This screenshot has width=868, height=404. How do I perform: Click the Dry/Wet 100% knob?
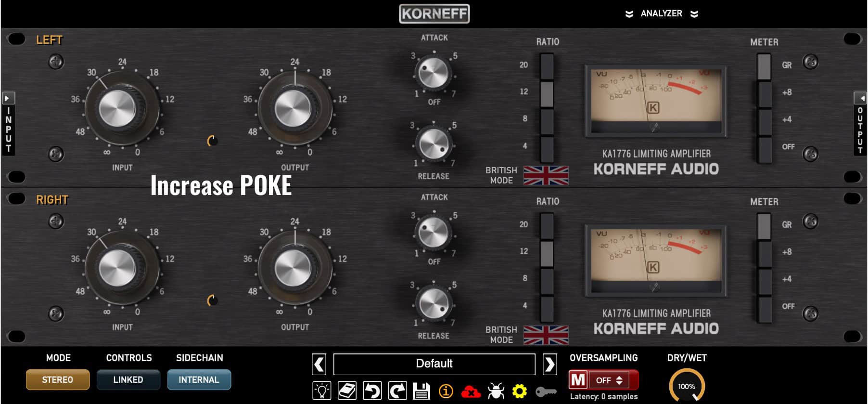pos(687,386)
